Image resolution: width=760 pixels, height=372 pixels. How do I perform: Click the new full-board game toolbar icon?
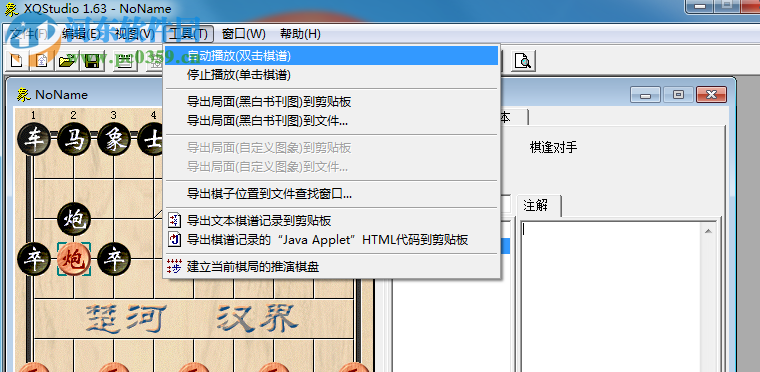coord(42,61)
